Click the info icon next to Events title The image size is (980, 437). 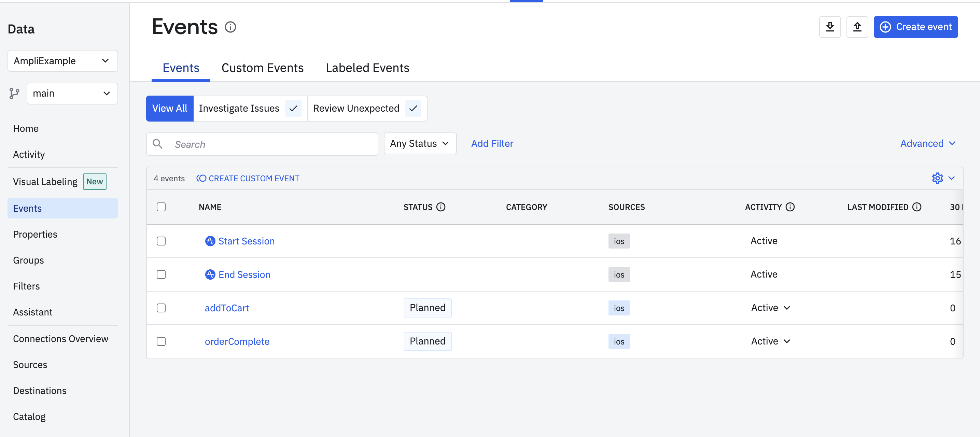(230, 27)
